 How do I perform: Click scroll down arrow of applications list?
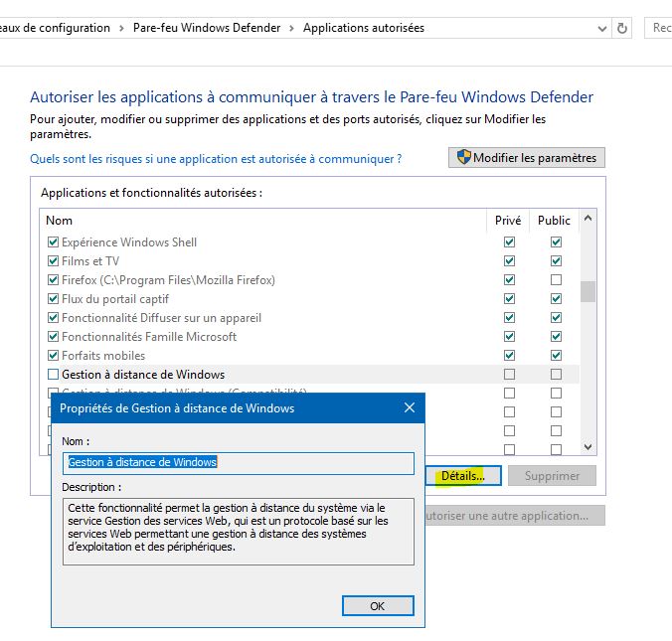pyautogui.click(x=588, y=447)
